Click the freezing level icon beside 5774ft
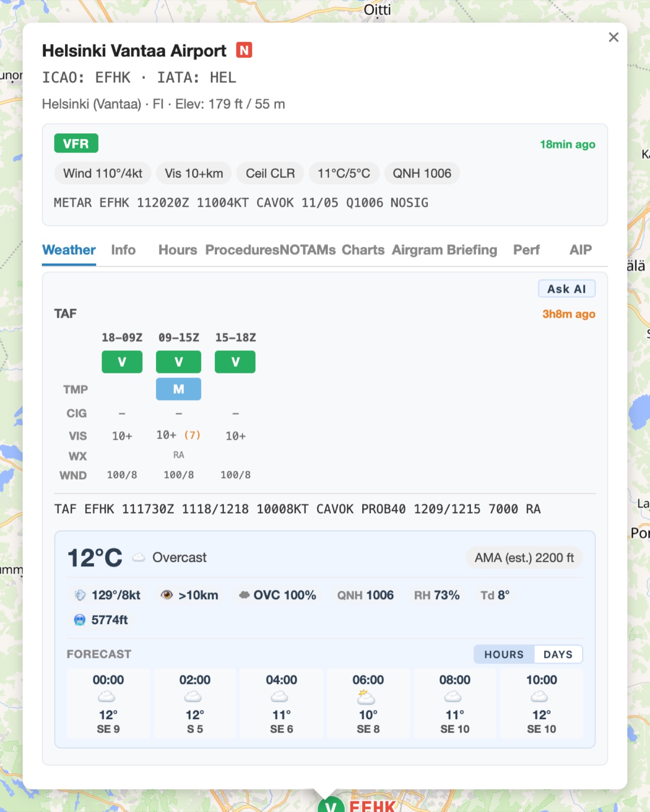This screenshot has width=650, height=812. (80, 620)
